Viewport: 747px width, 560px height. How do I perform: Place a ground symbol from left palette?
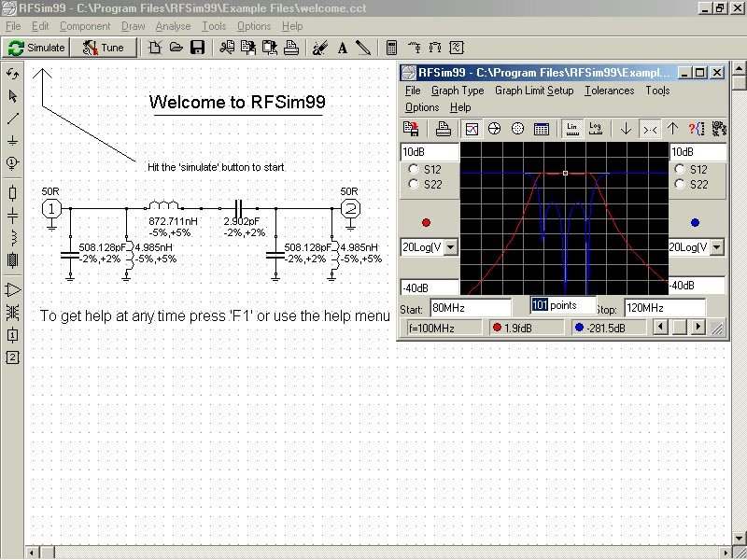tap(13, 141)
